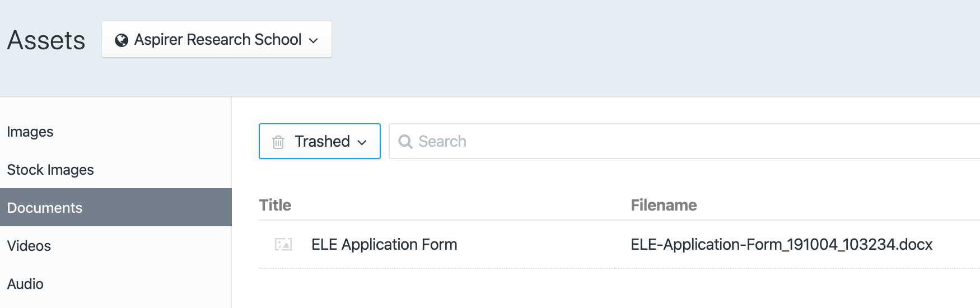
Task: Click the globe icon in the site selector
Action: click(121, 40)
